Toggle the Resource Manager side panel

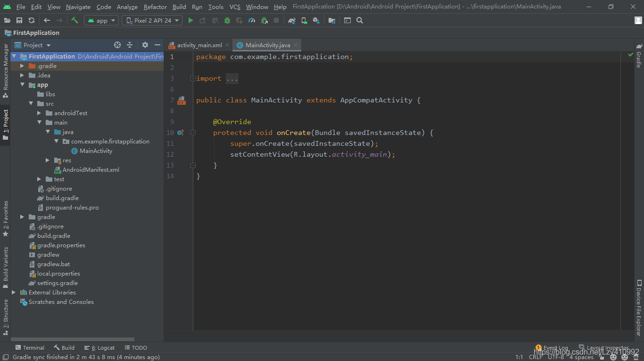point(5,71)
